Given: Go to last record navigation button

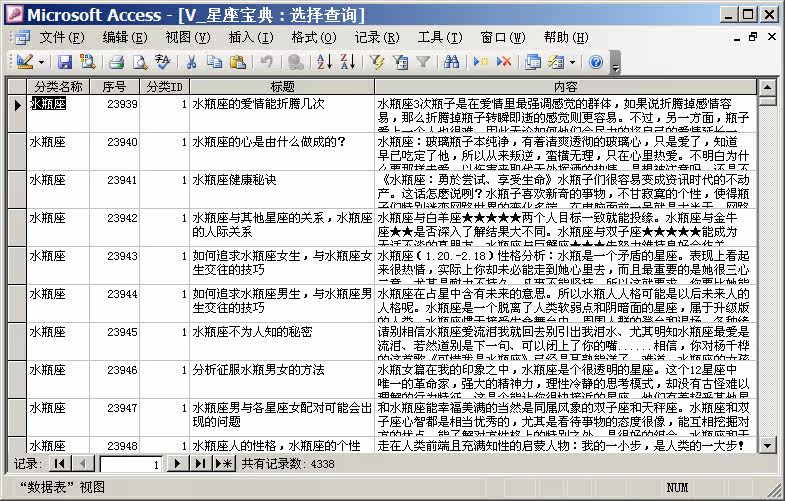Looking at the screenshot, I should click(x=200, y=463).
